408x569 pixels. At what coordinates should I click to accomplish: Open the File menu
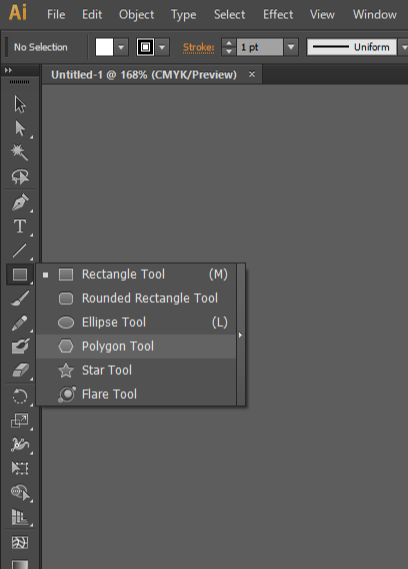point(56,15)
